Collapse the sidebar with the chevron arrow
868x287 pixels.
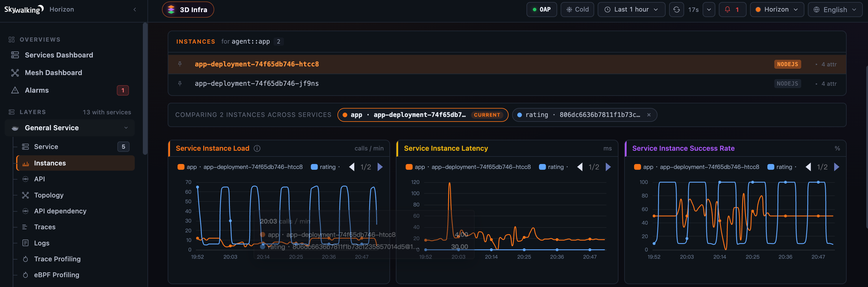(x=135, y=10)
